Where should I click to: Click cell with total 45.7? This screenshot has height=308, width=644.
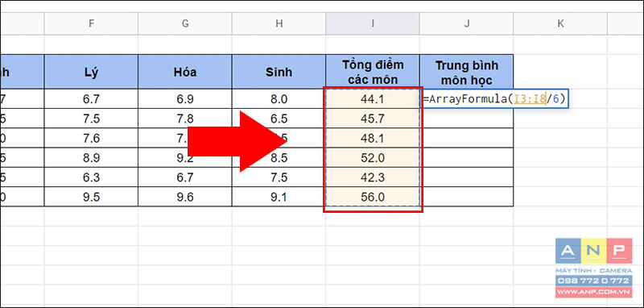tap(373, 119)
